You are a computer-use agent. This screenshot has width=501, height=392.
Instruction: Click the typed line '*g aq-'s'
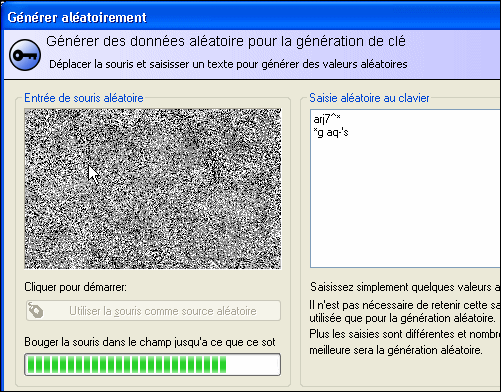[x=331, y=132]
